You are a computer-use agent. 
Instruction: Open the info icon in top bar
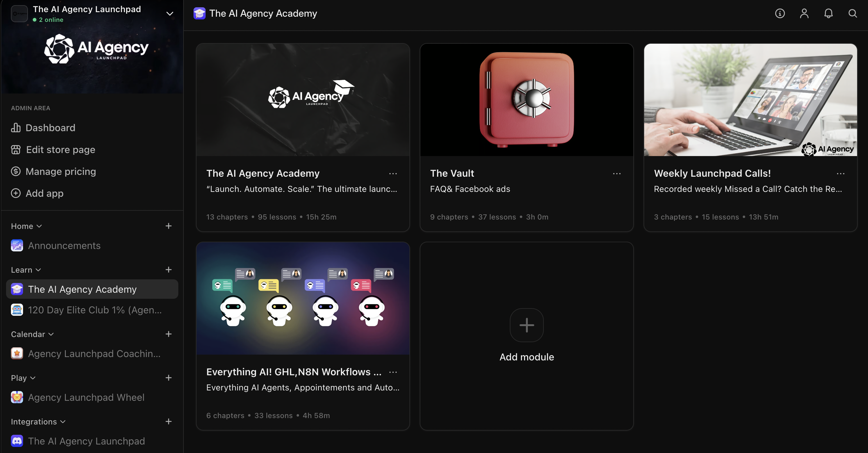click(780, 13)
